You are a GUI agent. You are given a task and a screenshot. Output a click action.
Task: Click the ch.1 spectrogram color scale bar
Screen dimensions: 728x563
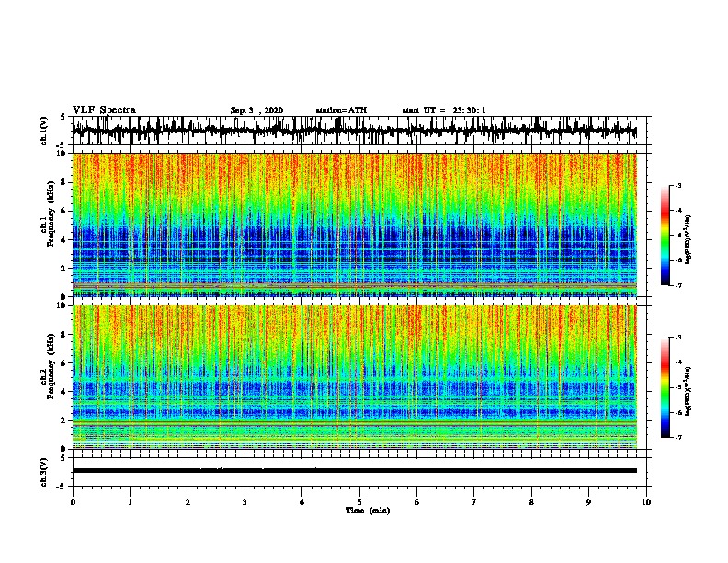point(665,236)
